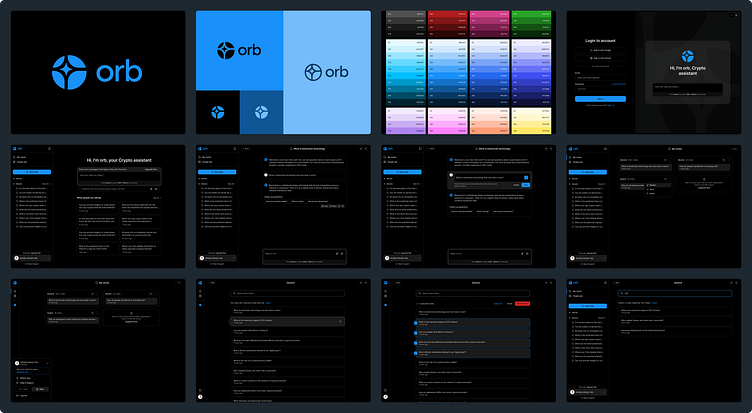Click the orb logo in the top-left of the selection-mode screen
Screen dimensions: 752x413
click(x=386, y=283)
